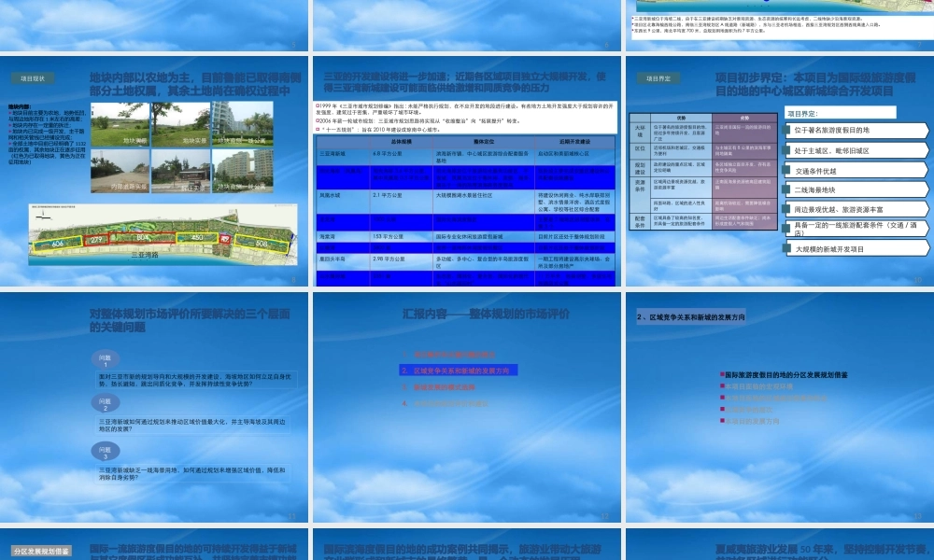Click the red 804 parcel on the map
The width and height of the screenshot is (934, 560).
(142, 237)
